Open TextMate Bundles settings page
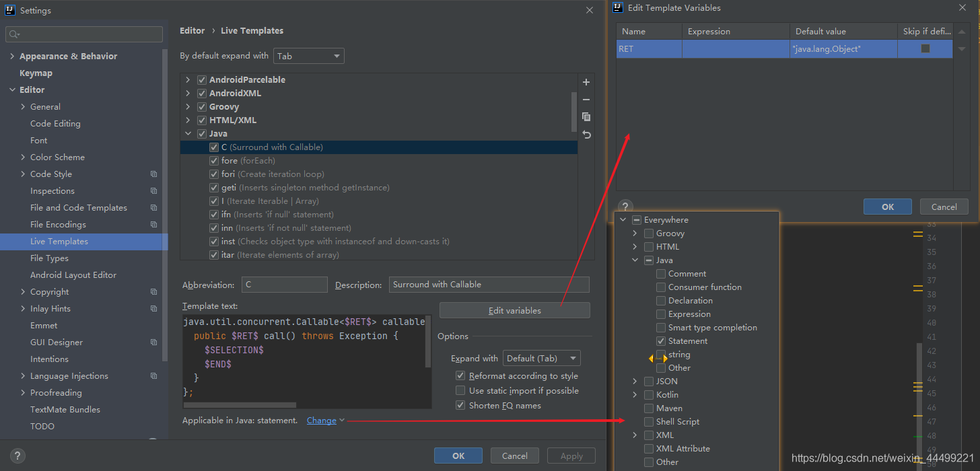This screenshot has height=471, width=980. click(x=65, y=410)
